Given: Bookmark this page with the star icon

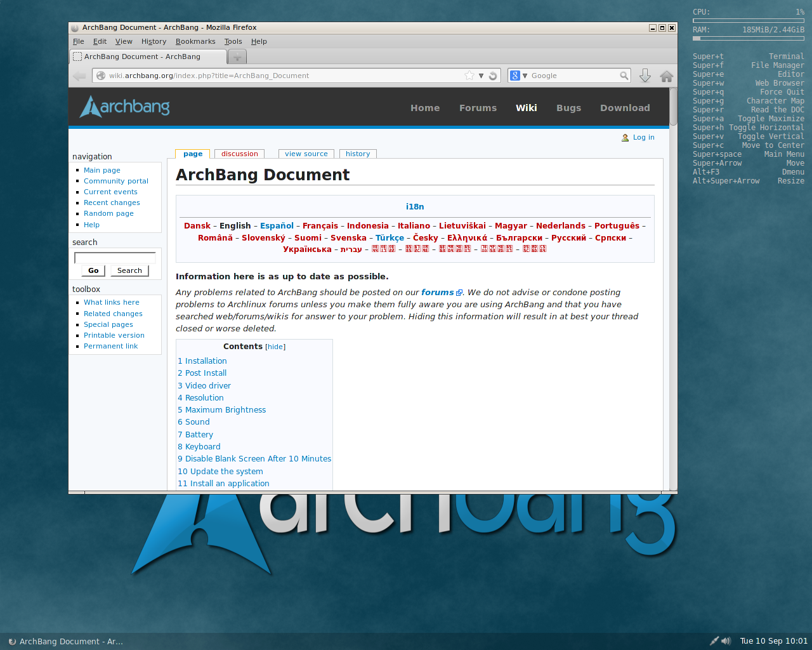Looking at the screenshot, I should 469,76.
